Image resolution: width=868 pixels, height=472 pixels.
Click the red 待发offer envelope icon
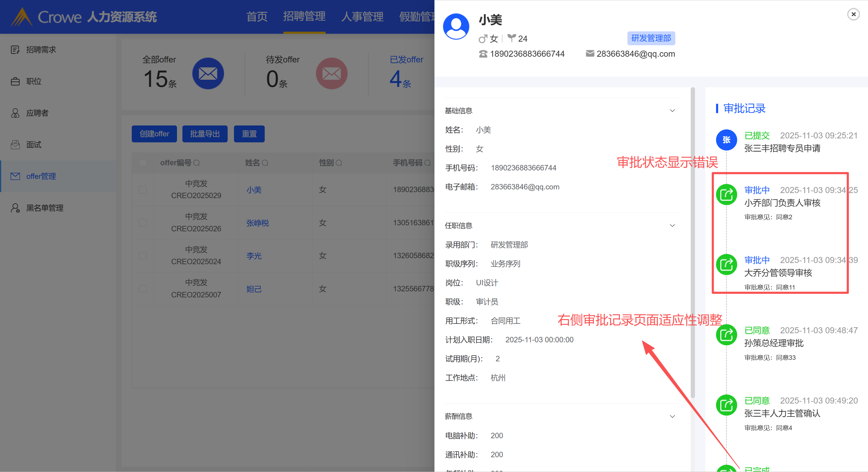(331, 74)
